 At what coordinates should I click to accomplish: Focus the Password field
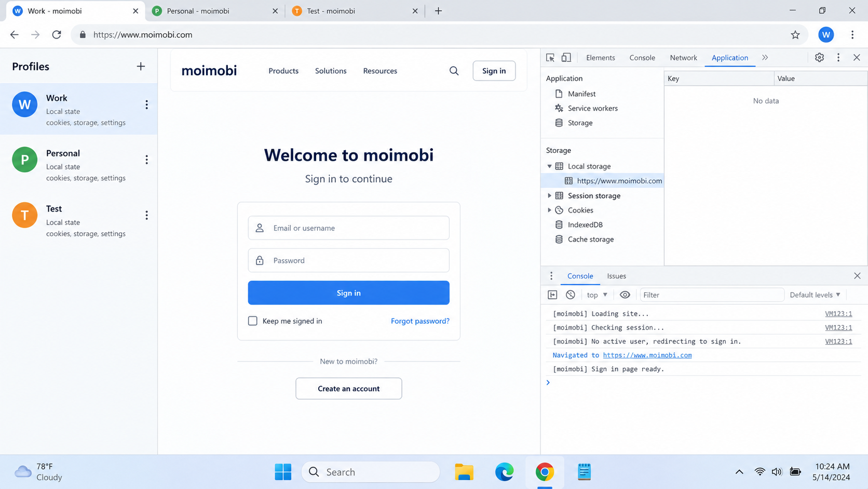point(348,260)
